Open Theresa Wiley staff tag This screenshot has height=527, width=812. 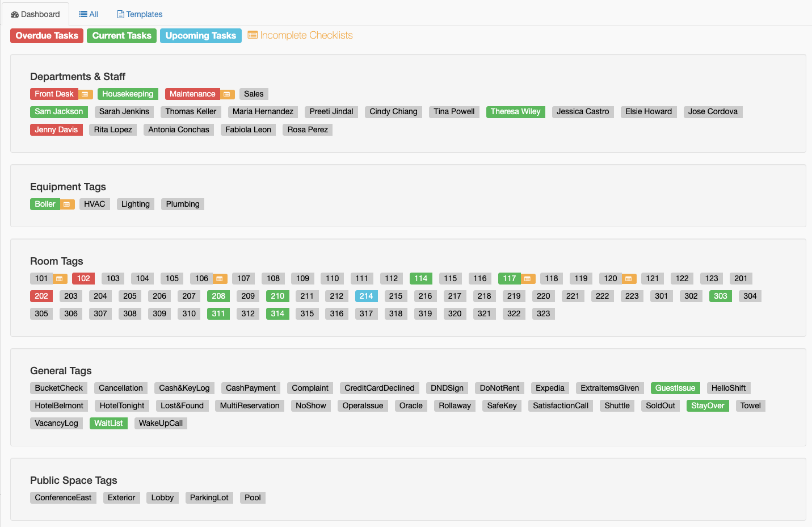(x=515, y=112)
